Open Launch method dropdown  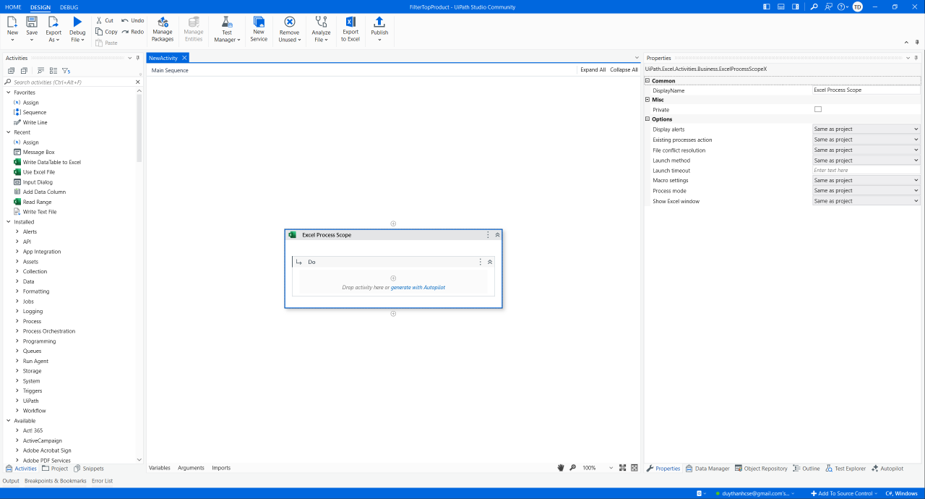tap(866, 160)
